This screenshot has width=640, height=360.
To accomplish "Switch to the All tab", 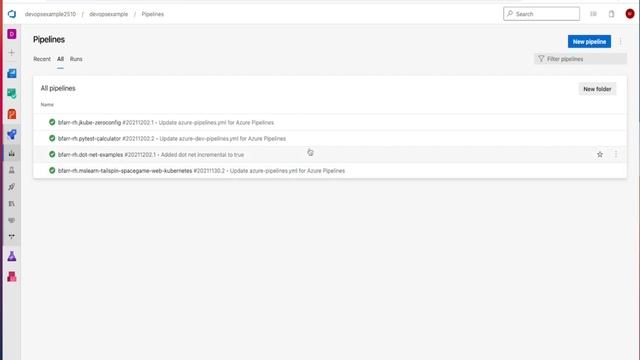I will pos(60,59).
